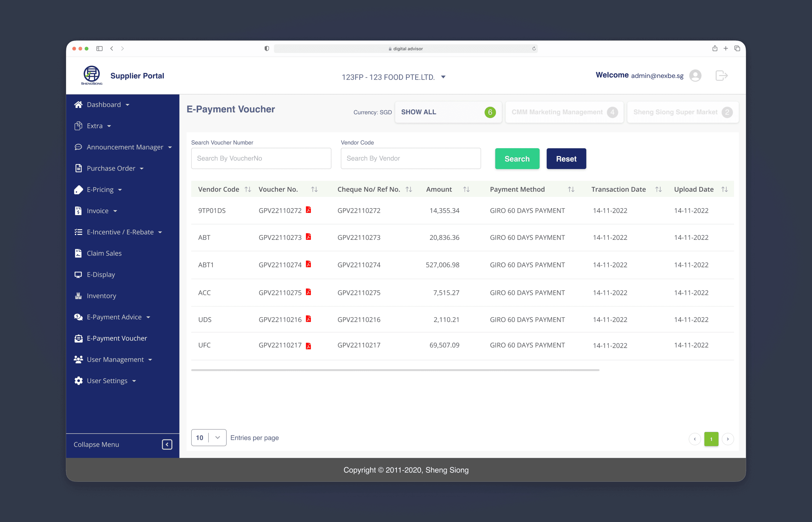
Task: Click the user profile avatar icon
Action: click(x=695, y=76)
